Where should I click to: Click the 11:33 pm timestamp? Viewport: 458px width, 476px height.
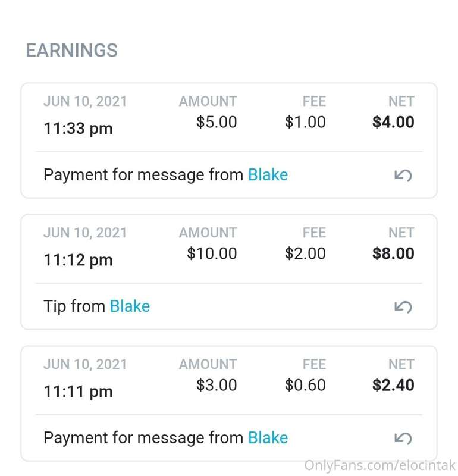78,129
